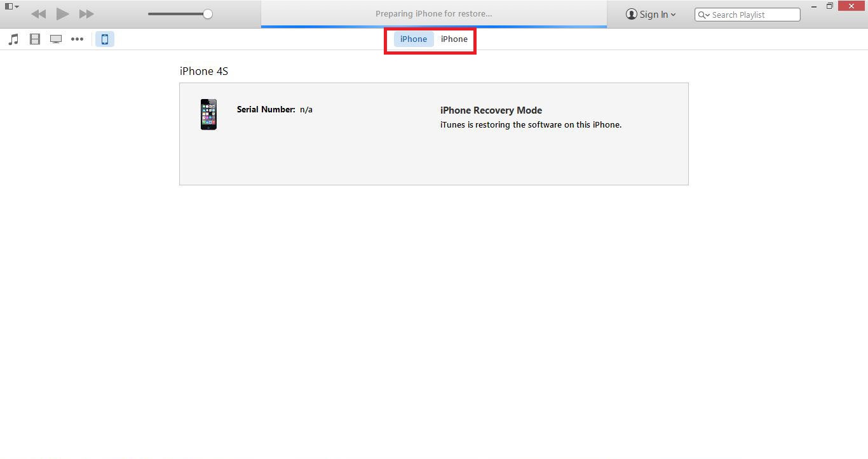Click the iPhone Recovery Mode heading
The height and width of the screenshot is (459, 868).
(x=491, y=110)
